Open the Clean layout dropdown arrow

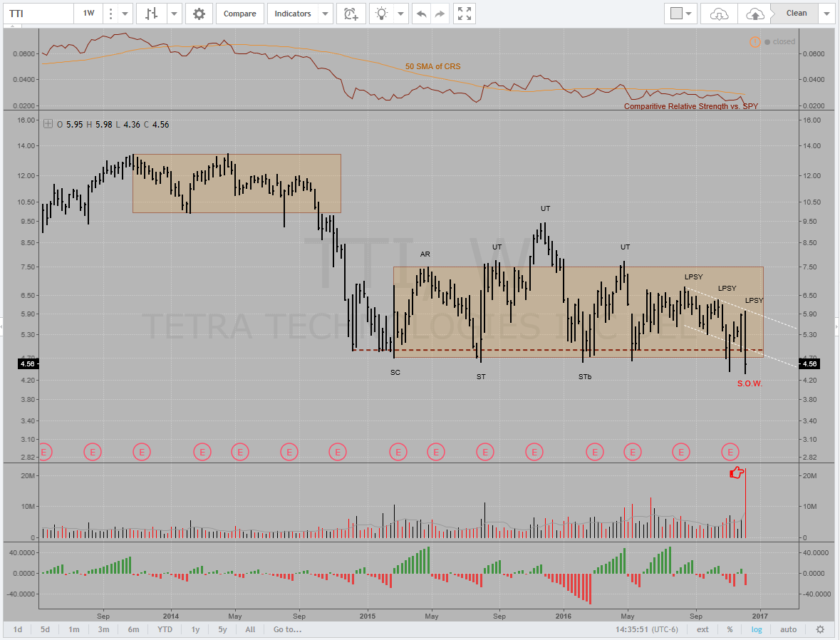[x=826, y=14]
